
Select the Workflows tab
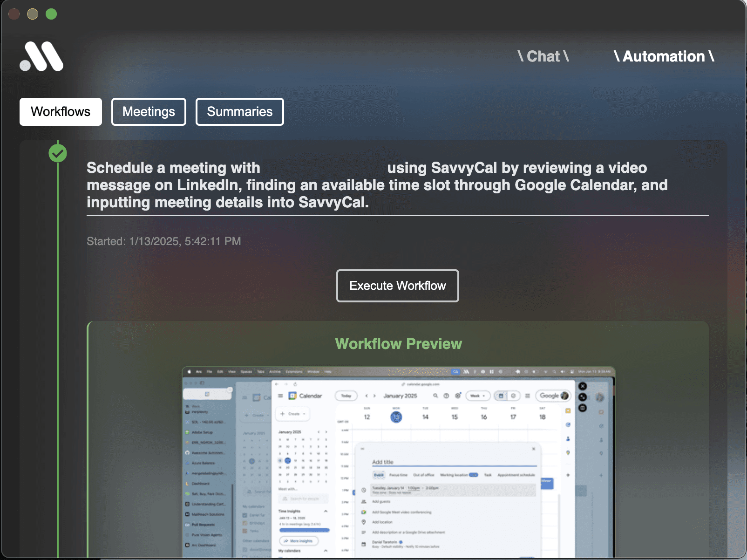[61, 112]
